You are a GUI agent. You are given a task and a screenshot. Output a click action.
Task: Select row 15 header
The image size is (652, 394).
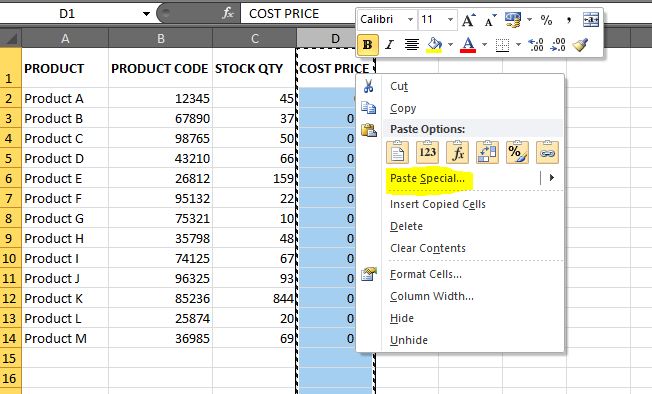click(x=10, y=358)
